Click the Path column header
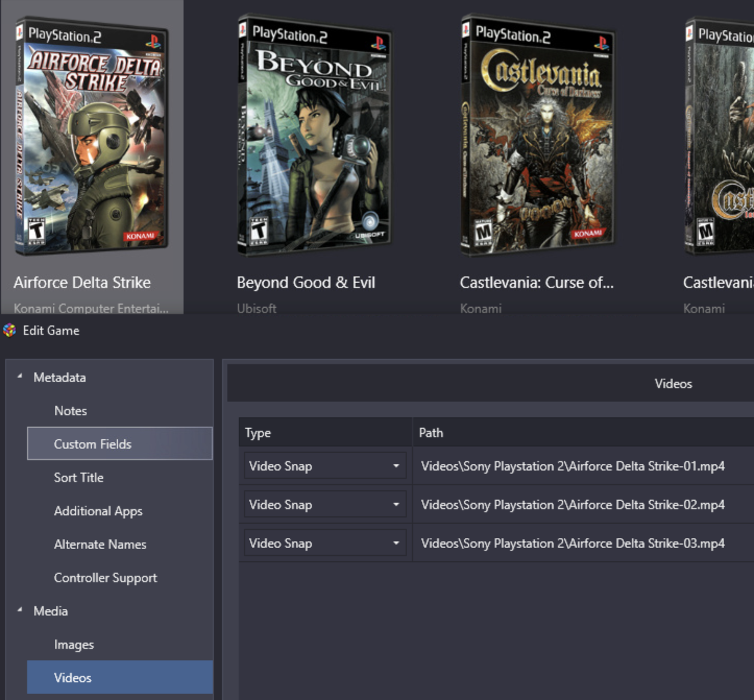754x700 pixels. click(583, 432)
